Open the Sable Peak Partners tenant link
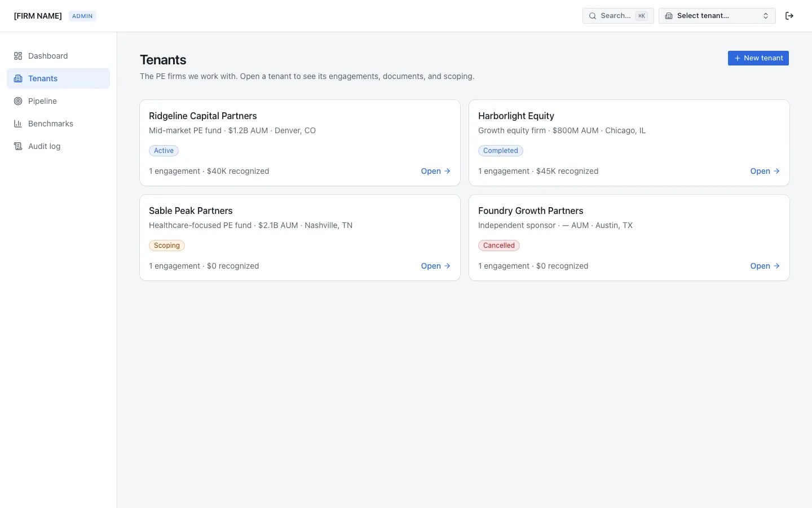The height and width of the screenshot is (508, 812). pos(435,266)
